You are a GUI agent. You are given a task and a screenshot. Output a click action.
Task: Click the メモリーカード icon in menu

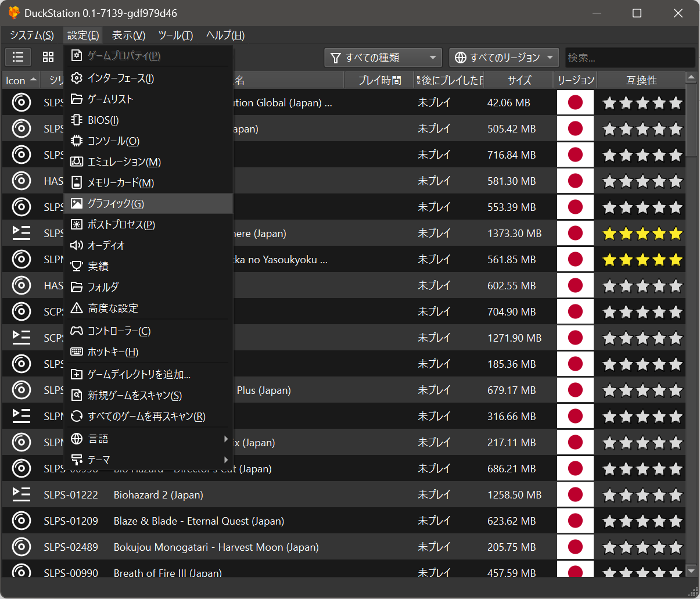pos(77,182)
